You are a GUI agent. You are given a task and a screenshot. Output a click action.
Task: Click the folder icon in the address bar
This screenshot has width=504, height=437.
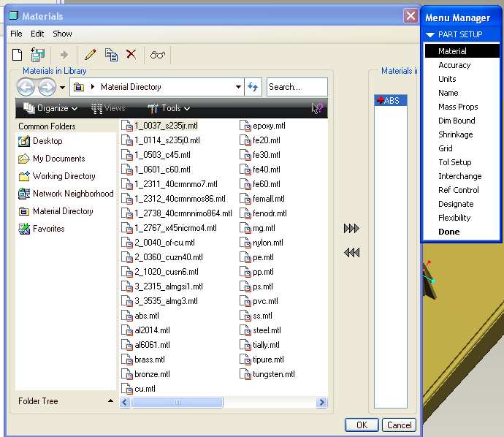click(x=79, y=87)
